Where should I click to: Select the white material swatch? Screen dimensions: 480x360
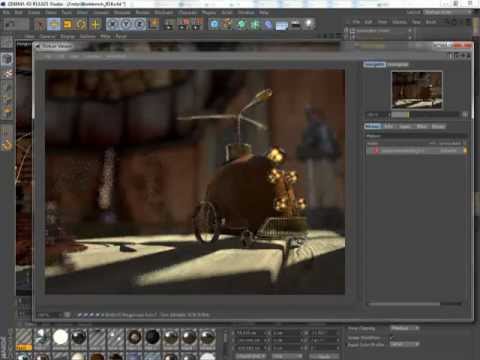click(x=60, y=337)
